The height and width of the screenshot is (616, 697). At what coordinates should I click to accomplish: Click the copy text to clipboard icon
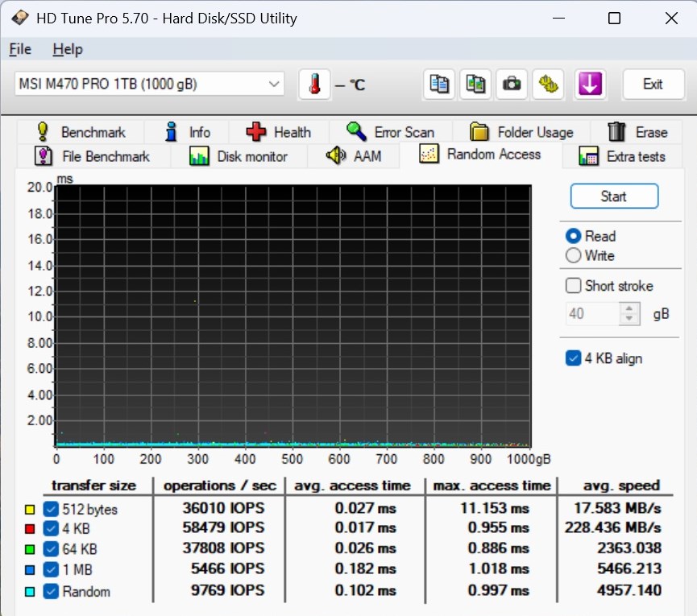[x=440, y=84]
